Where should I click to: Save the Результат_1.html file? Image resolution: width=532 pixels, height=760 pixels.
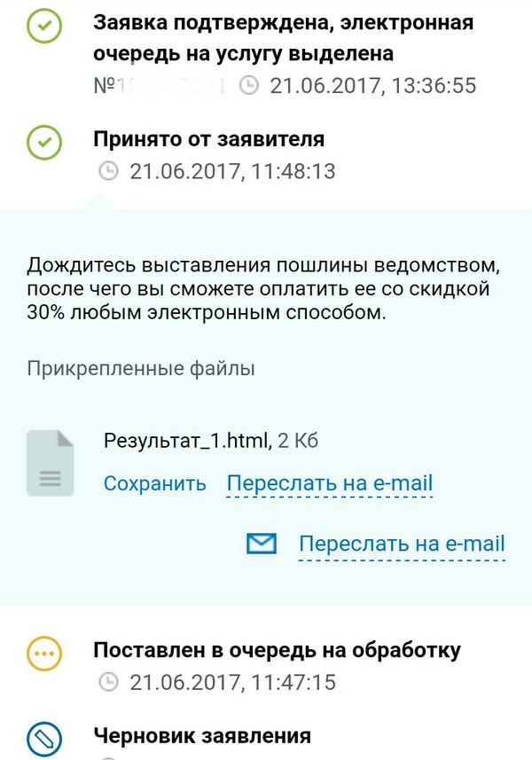tap(155, 483)
